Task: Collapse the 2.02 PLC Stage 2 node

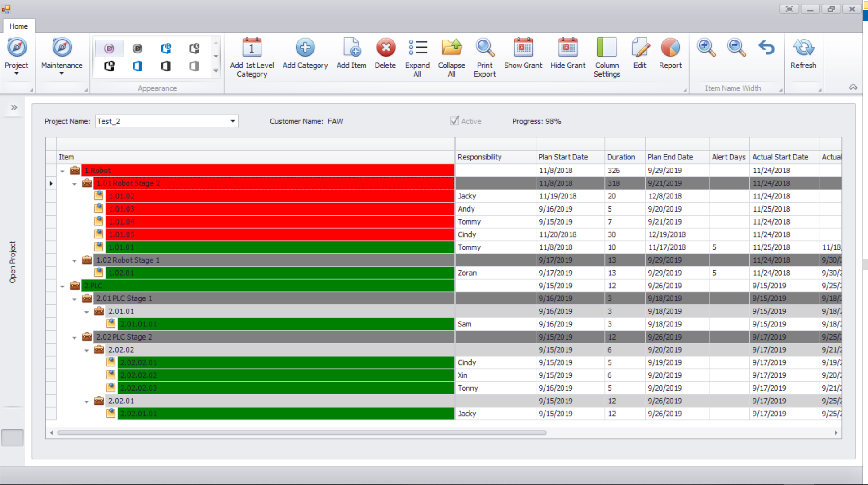Action: coord(75,337)
